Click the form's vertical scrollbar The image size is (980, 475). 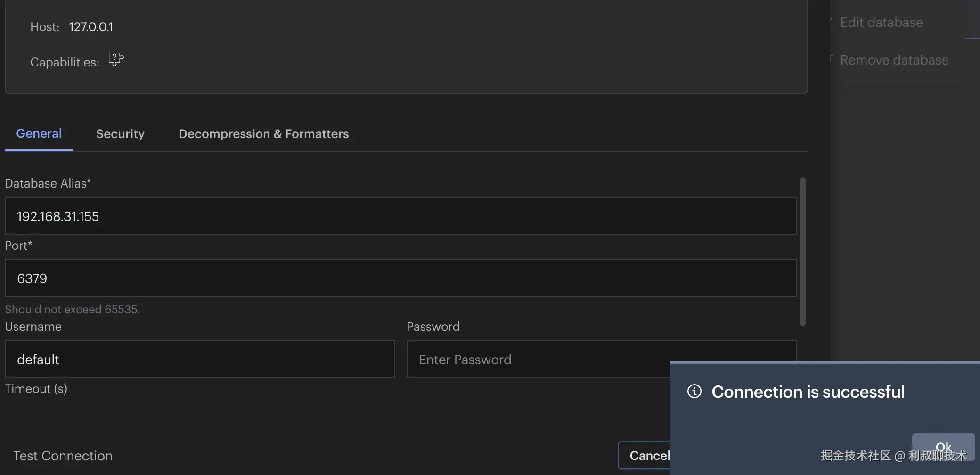pyautogui.click(x=802, y=251)
